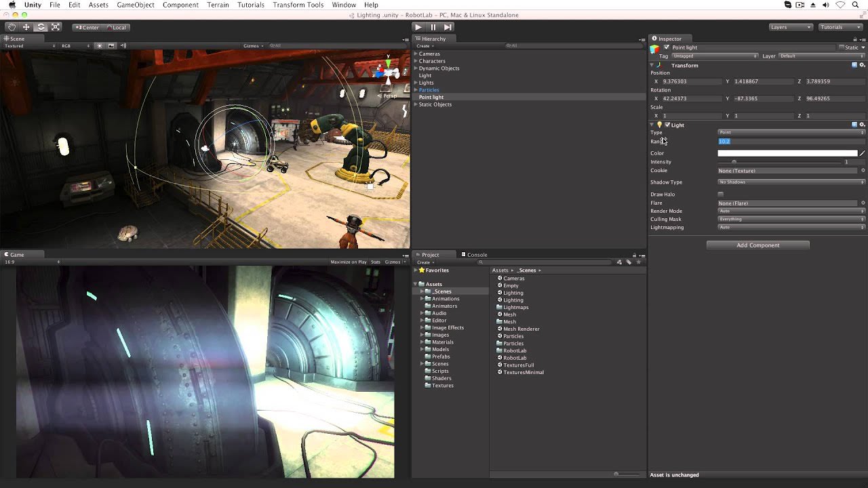Select the Scale tool
The image size is (868, 488).
56,27
